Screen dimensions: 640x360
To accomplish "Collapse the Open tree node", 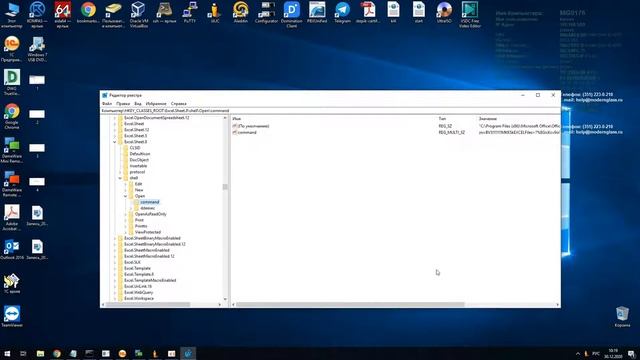I will coord(125,196).
